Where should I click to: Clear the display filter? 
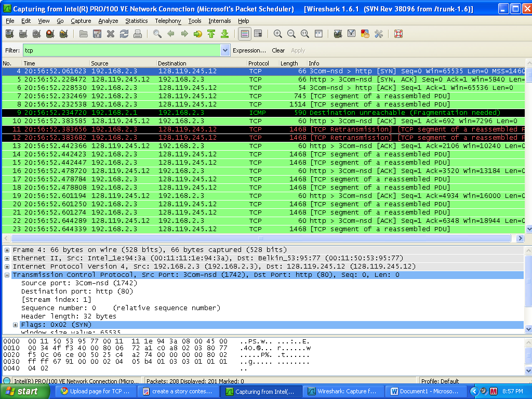point(278,50)
